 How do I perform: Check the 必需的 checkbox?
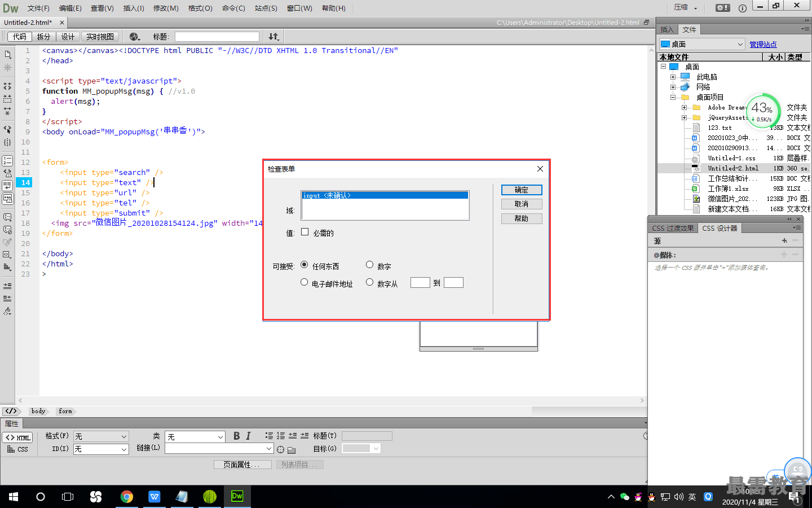coord(305,232)
